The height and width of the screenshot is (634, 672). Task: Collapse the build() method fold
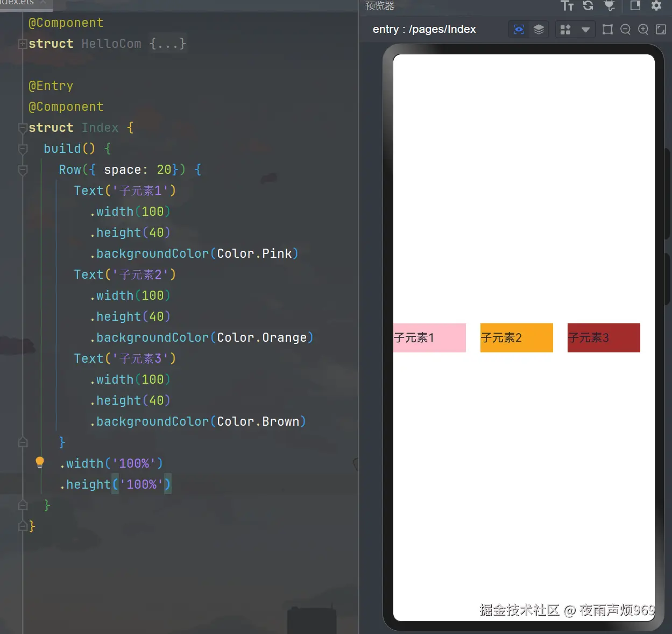pyautogui.click(x=23, y=149)
